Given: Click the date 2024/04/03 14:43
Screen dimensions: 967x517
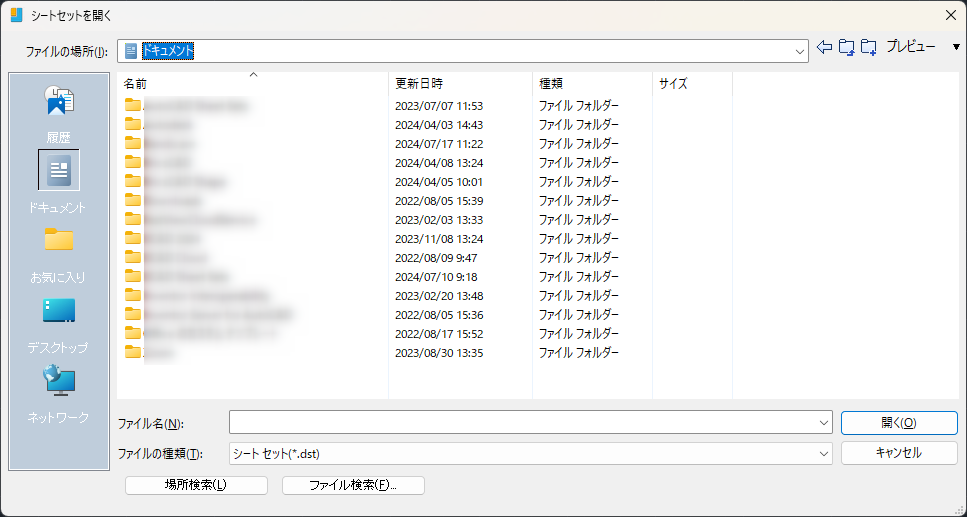Looking at the screenshot, I should click(x=439, y=125).
